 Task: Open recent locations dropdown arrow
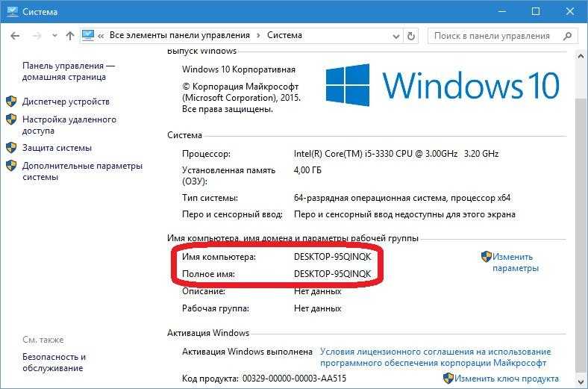(54, 36)
